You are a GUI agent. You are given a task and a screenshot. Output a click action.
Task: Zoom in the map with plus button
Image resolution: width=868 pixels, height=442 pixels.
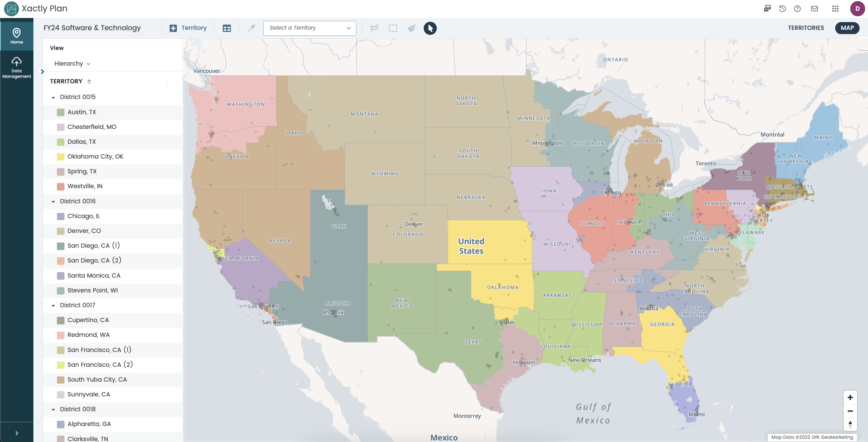click(x=850, y=398)
